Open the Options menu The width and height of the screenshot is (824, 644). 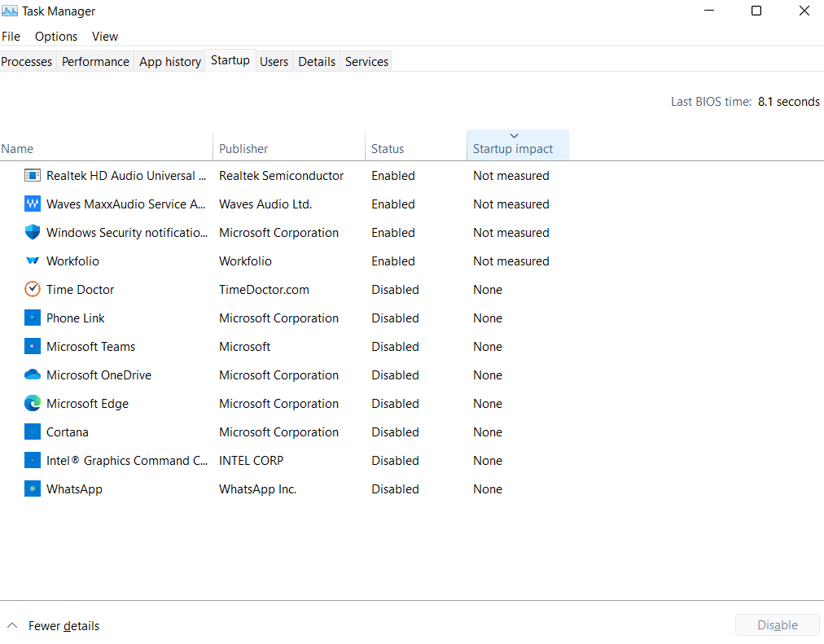(x=55, y=36)
